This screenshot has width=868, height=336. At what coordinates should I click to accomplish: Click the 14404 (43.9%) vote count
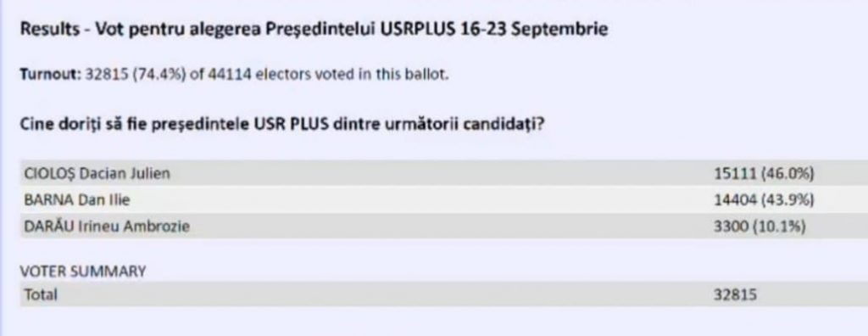(764, 200)
